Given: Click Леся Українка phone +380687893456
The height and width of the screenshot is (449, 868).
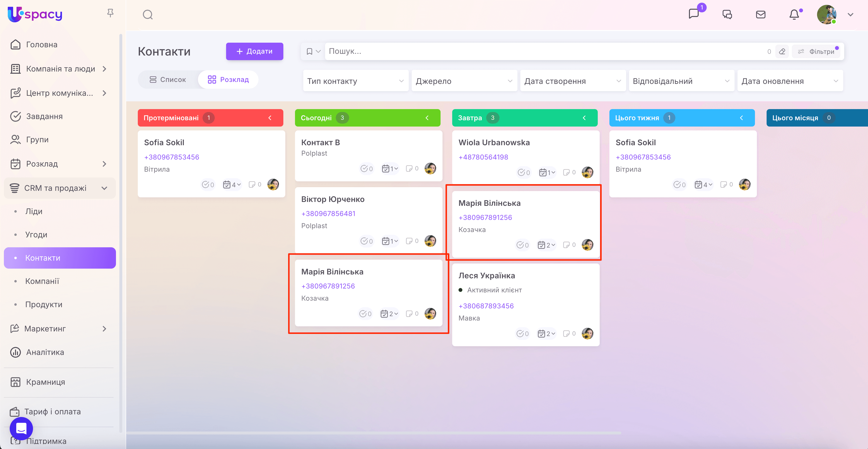Looking at the screenshot, I should (x=486, y=306).
